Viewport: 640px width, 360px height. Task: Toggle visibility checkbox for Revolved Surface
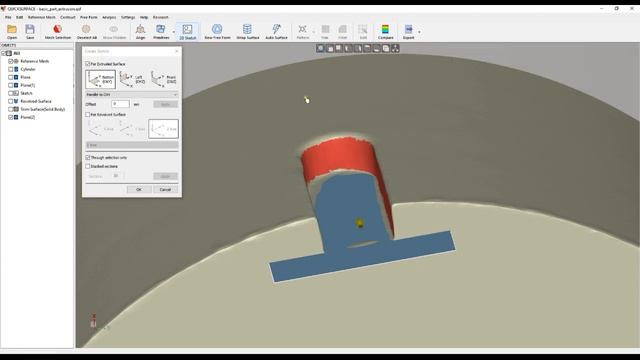pyautogui.click(x=11, y=101)
